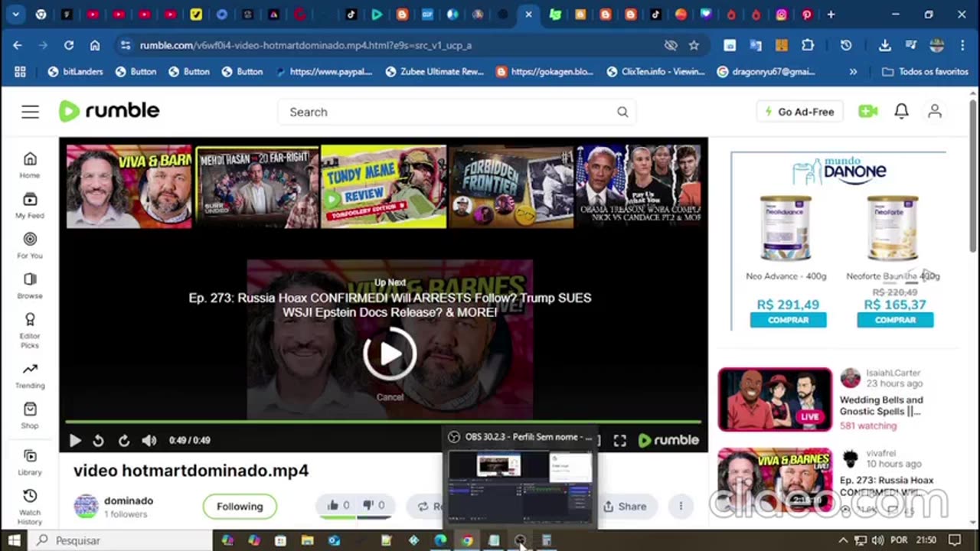Image resolution: width=980 pixels, height=551 pixels.
Task: Click the Rumble logo
Action: tap(109, 111)
